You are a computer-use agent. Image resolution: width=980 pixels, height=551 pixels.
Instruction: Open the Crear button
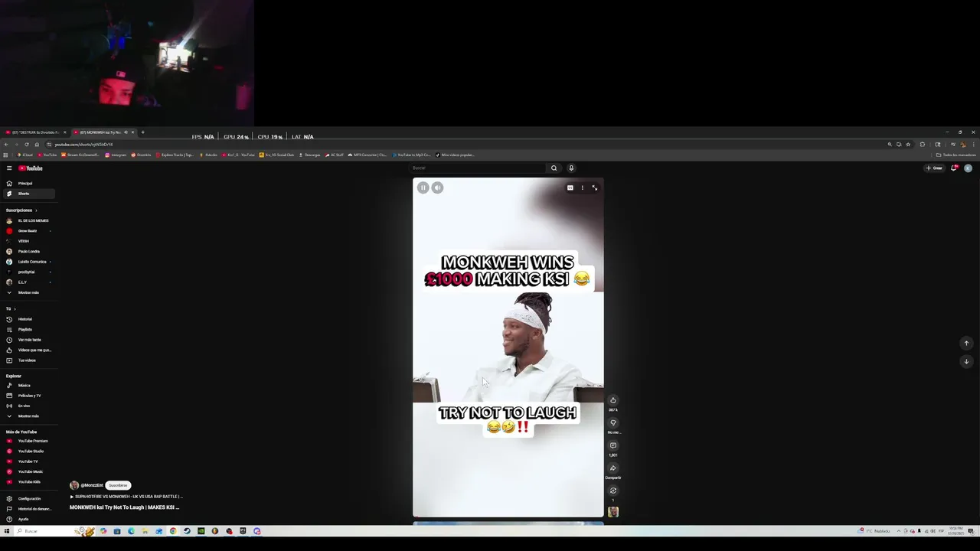(x=934, y=168)
